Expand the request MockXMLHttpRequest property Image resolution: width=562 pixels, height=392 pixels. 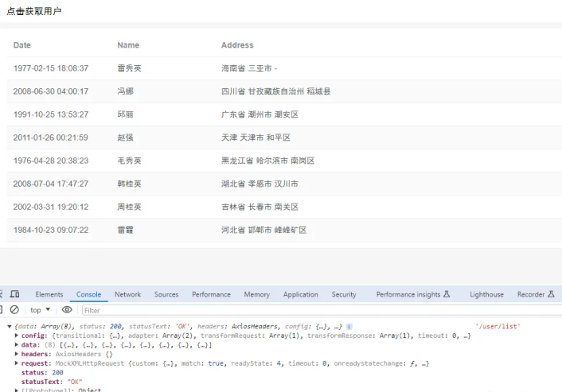point(17,363)
